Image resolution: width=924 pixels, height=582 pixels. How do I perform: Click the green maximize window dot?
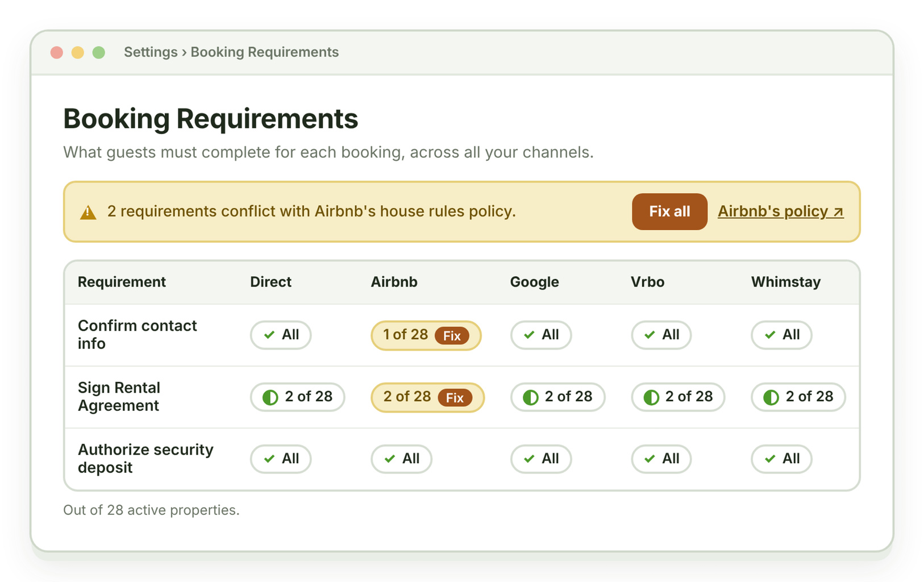tap(99, 52)
